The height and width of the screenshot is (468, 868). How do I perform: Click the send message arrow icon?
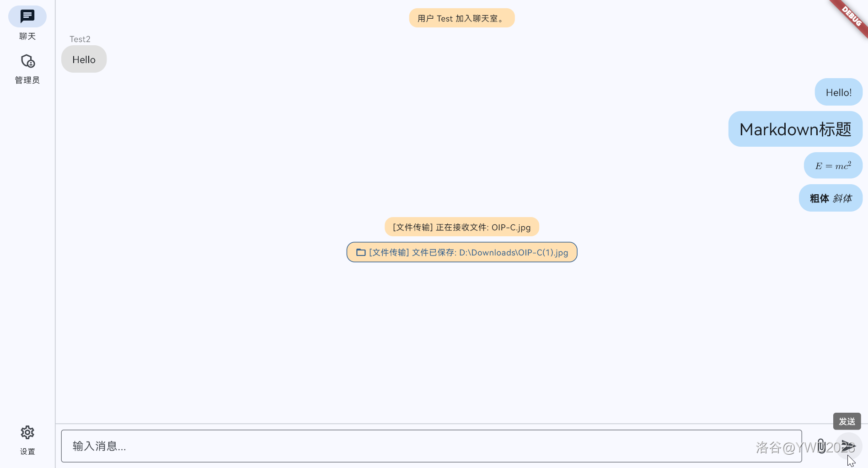click(848, 446)
